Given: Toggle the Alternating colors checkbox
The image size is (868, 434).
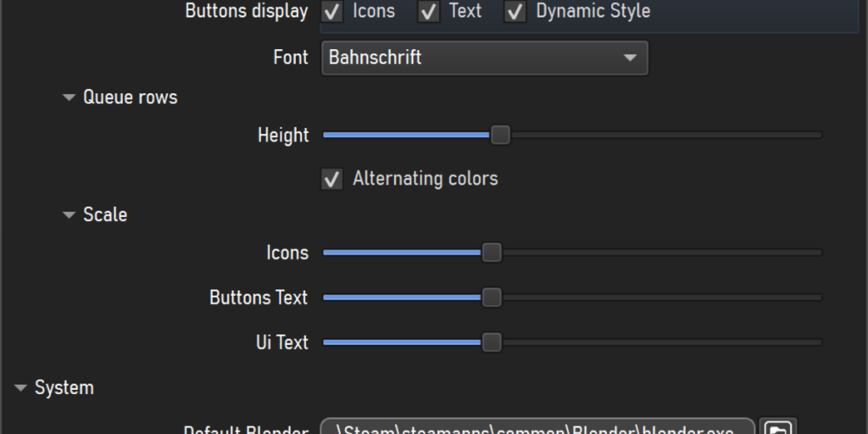Looking at the screenshot, I should coord(332,180).
